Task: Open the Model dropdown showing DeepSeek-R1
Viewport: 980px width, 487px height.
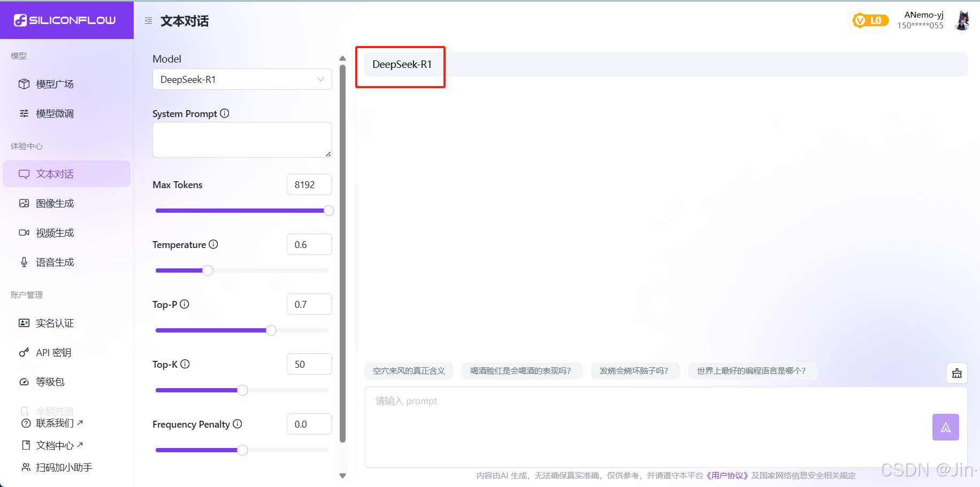Action: coord(242,79)
